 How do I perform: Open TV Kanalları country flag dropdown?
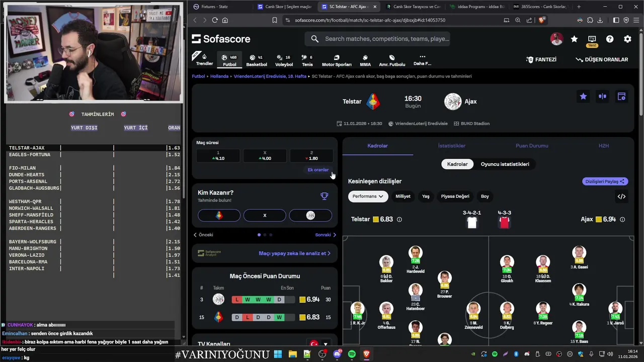click(x=319, y=344)
